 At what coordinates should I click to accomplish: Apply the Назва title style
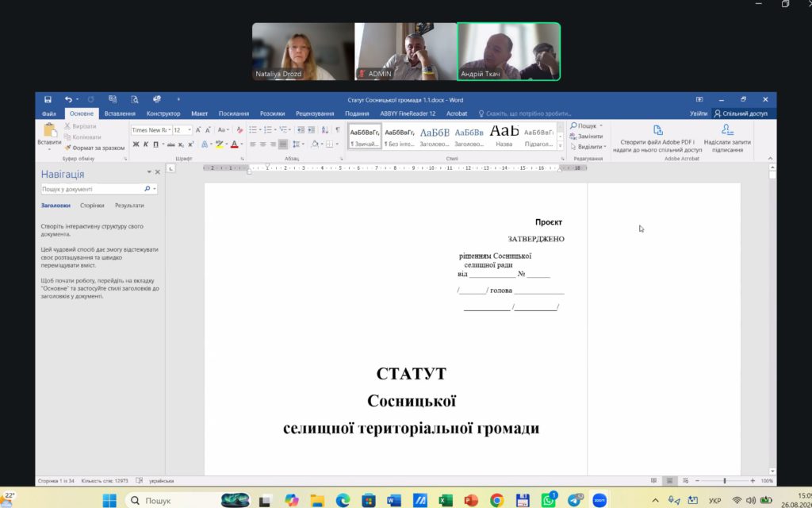point(504,136)
